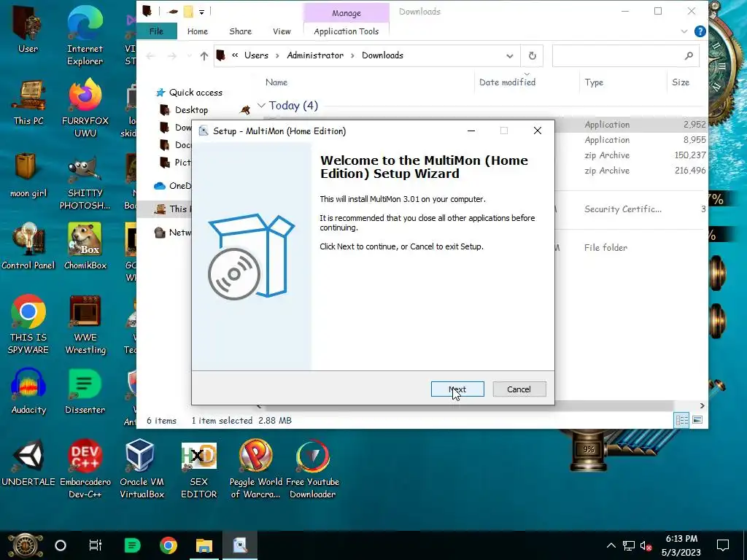The height and width of the screenshot is (560, 747).
Task: Open the notification center icon
Action: click(x=723, y=545)
